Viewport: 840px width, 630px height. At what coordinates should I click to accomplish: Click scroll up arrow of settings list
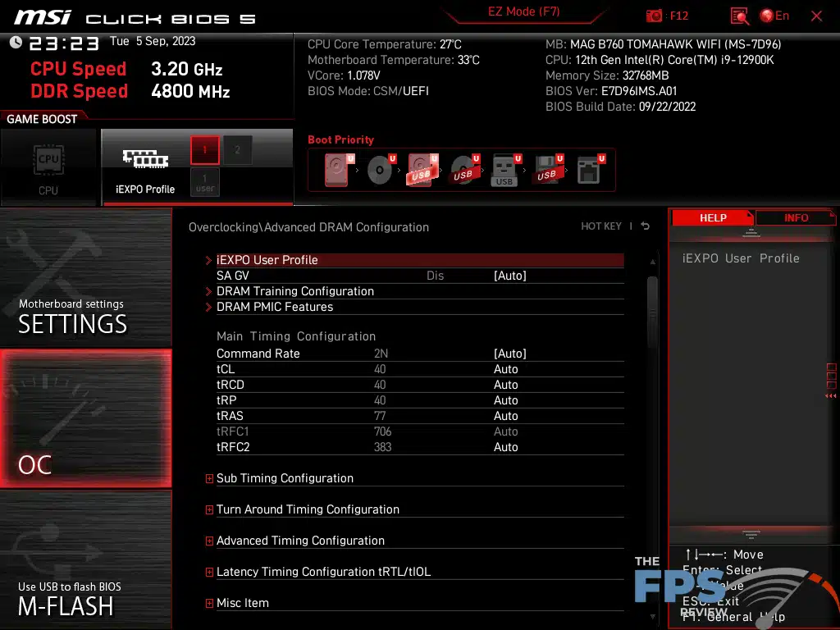pos(652,262)
